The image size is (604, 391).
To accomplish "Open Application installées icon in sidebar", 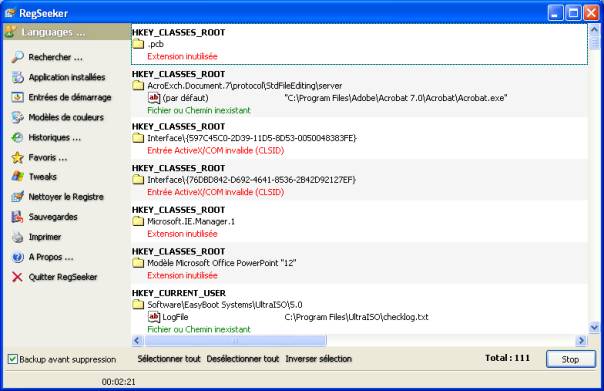I will pyautogui.click(x=17, y=77).
